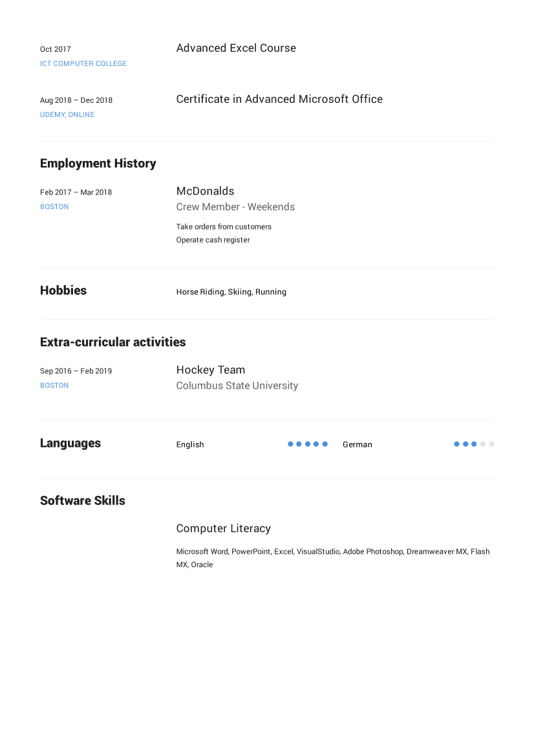The height and width of the screenshot is (756, 534).
Task: Select the Hockey Team entry title
Action: 211,370
